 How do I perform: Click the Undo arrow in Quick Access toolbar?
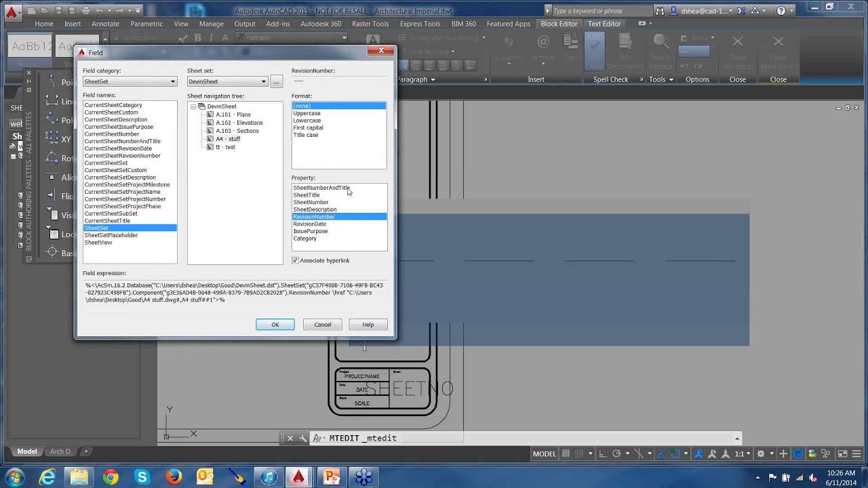pyautogui.click(x=99, y=10)
